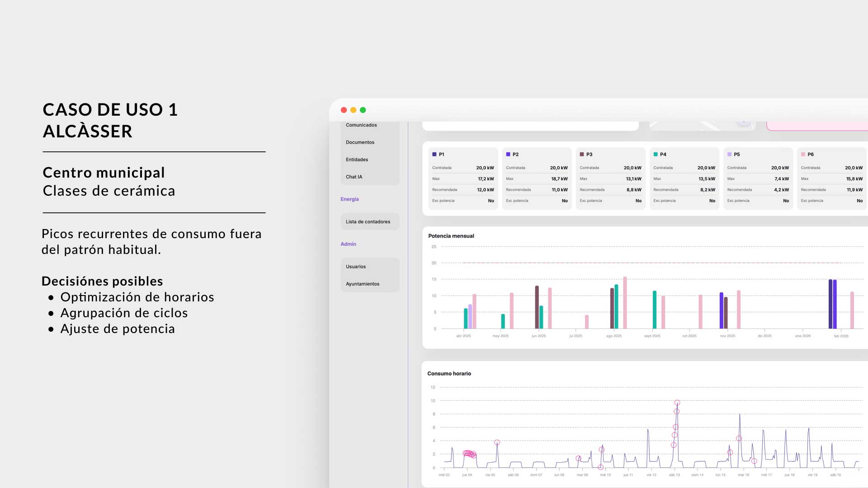
Task: Click the P2 purple color square
Action: point(508,154)
